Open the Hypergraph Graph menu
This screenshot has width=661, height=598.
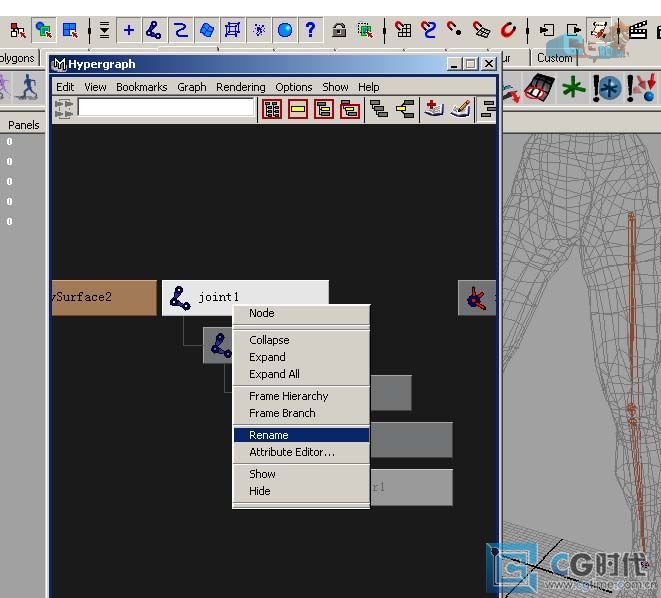192,87
